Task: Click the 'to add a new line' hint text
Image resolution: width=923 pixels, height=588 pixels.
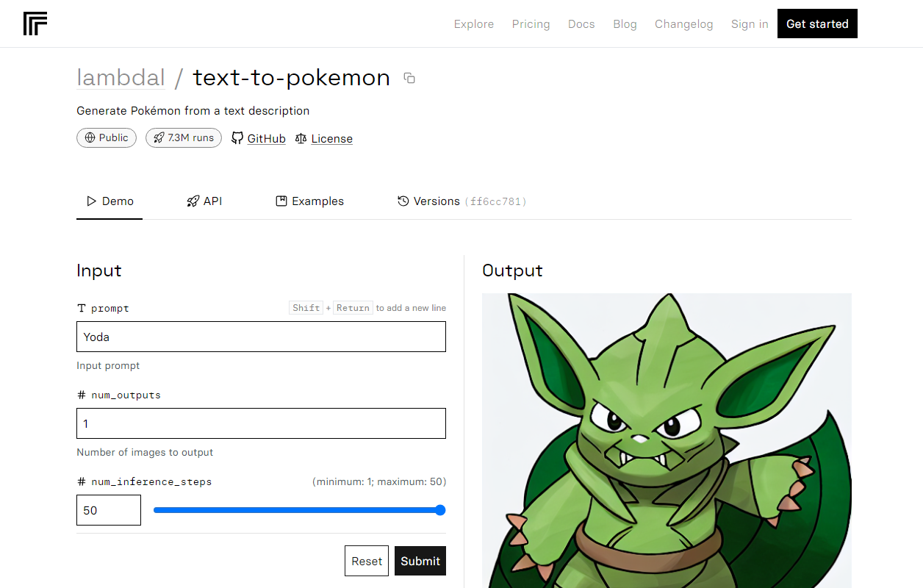Action: pos(411,308)
